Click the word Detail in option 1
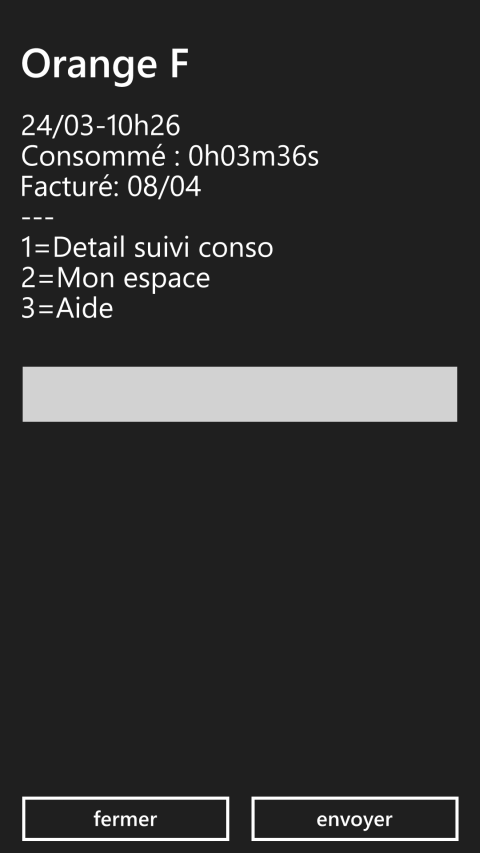This screenshot has width=480, height=853. pos(89,248)
